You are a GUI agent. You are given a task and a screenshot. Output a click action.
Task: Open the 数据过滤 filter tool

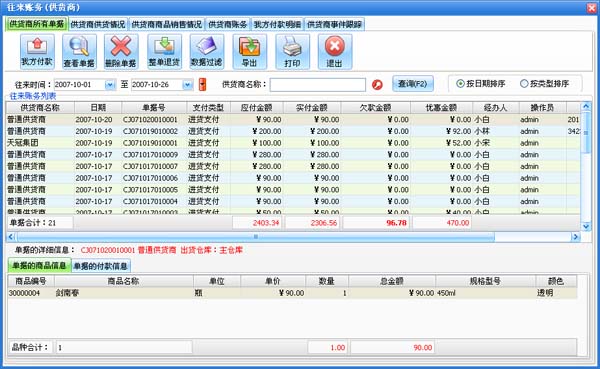pyautogui.click(x=207, y=52)
